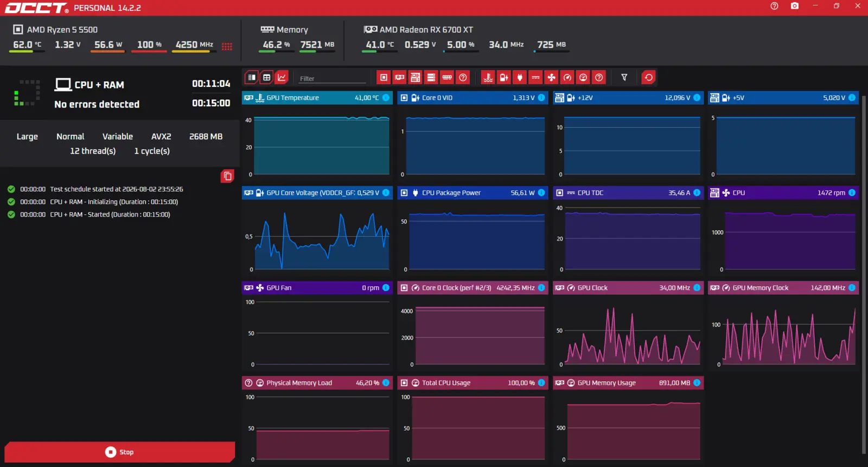Toggle the motherboard filter icon
The height and width of the screenshot is (467, 868).
416,78
